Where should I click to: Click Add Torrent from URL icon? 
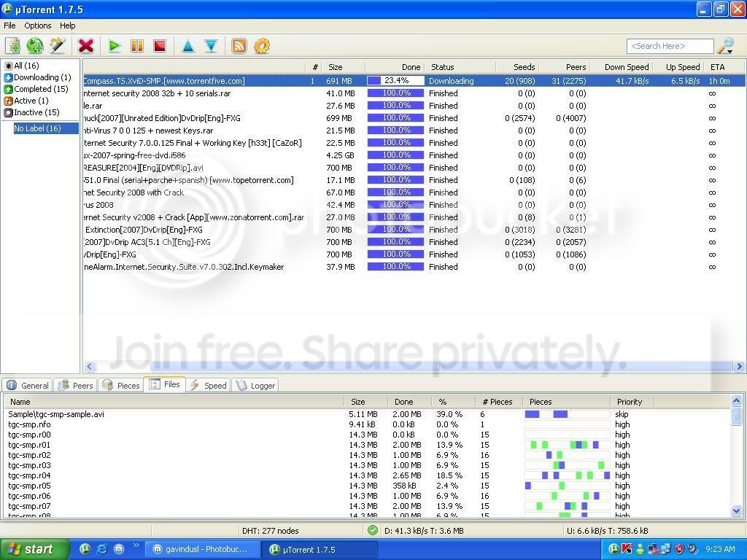click(35, 46)
